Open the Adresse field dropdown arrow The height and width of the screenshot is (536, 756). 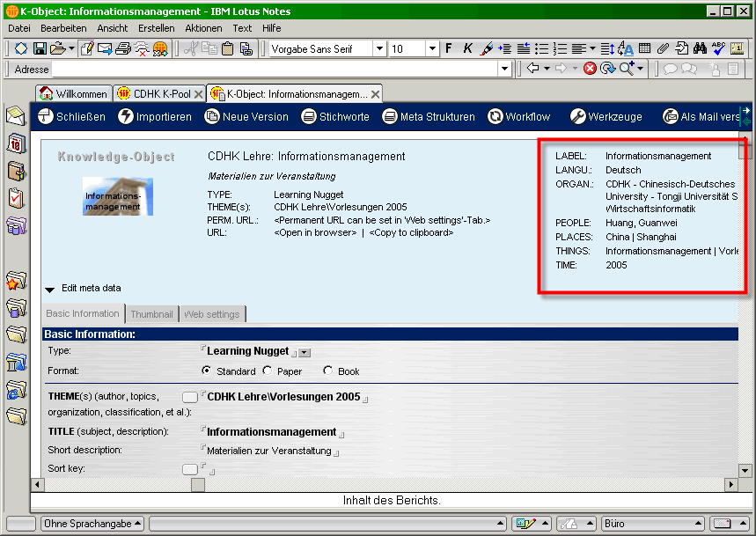point(504,69)
